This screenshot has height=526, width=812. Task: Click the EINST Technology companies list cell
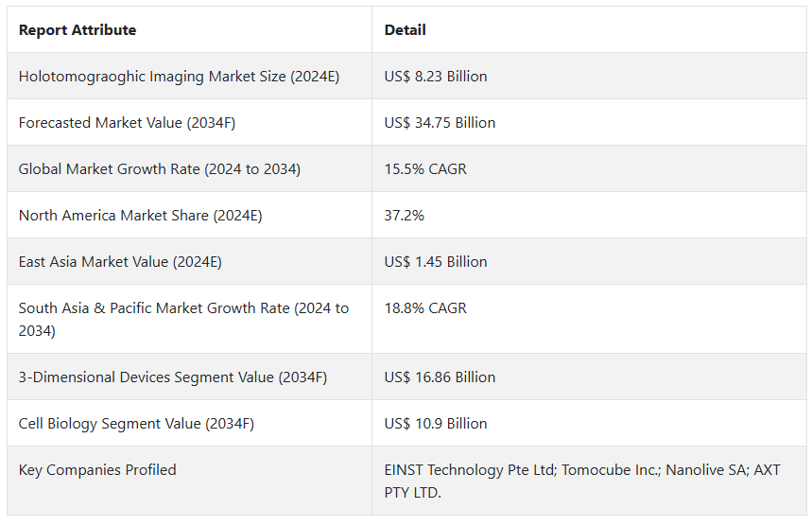pyautogui.click(x=582, y=481)
